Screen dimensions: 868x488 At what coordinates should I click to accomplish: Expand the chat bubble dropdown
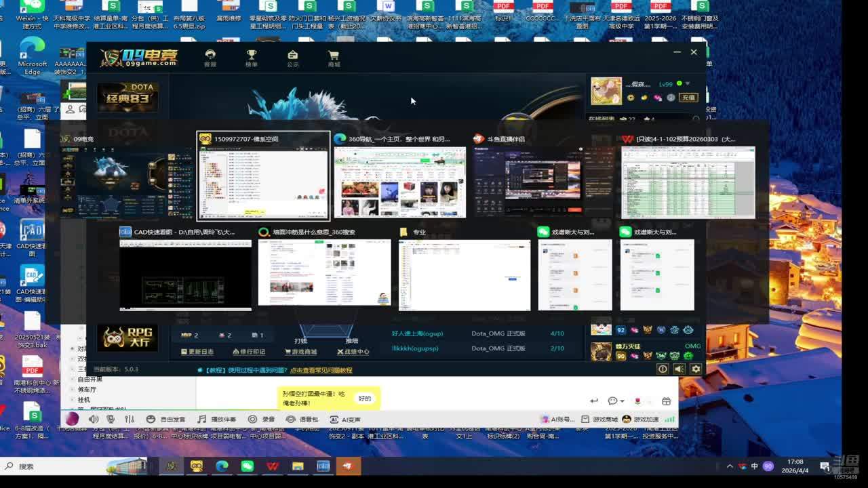pyautogui.click(x=616, y=401)
